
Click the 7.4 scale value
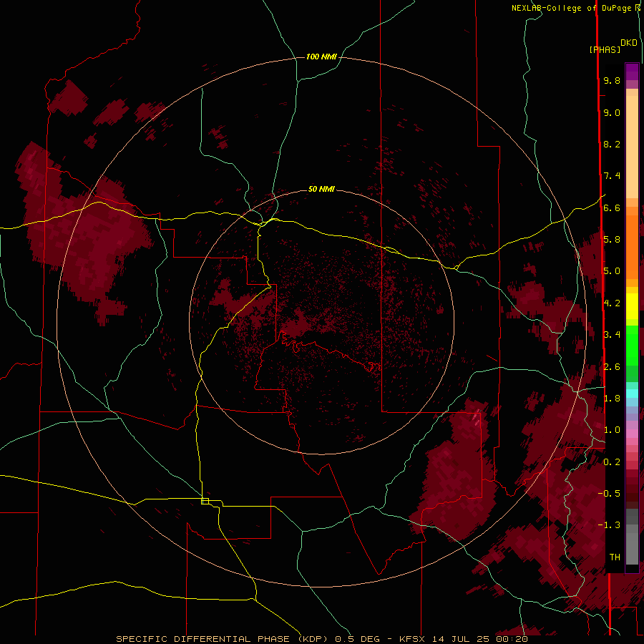point(612,176)
